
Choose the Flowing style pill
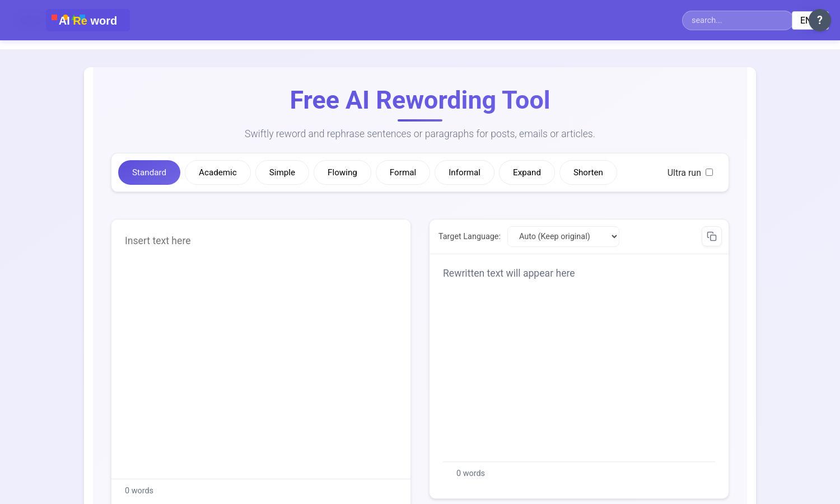[342, 172]
